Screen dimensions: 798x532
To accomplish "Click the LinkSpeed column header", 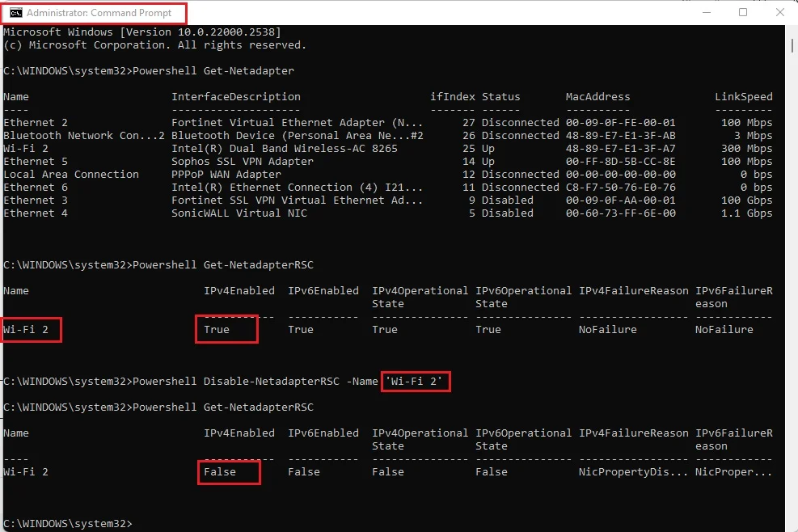I will pos(743,96).
